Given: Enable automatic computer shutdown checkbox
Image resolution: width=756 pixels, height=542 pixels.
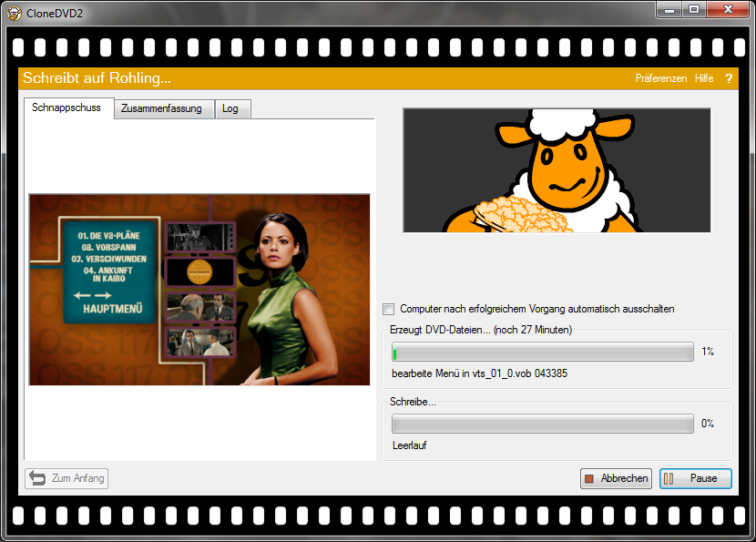Looking at the screenshot, I should tap(388, 309).
